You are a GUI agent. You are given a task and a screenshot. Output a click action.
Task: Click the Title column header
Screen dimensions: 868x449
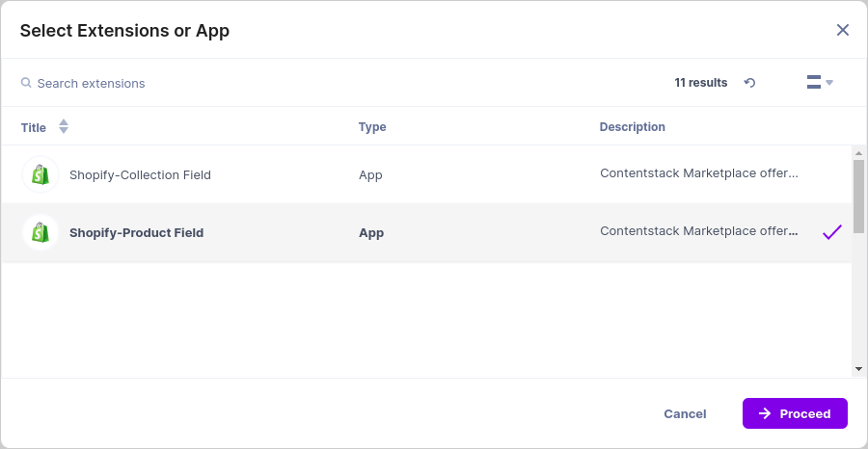(x=33, y=128)
